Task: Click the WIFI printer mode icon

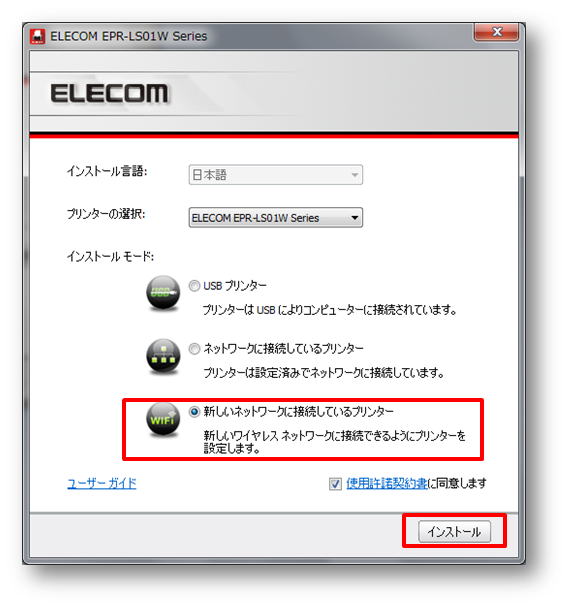Action: 163,419
